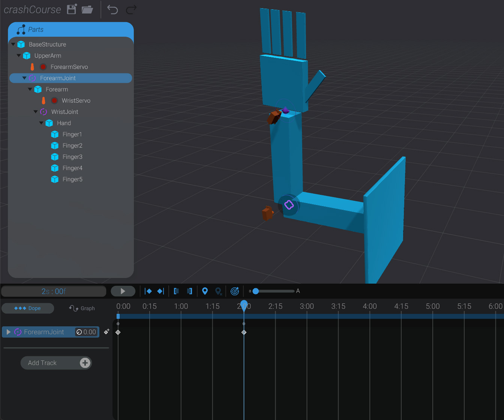504x420 pixels.
Task: Open a project with the folder icon
Action: coord(87,9)
